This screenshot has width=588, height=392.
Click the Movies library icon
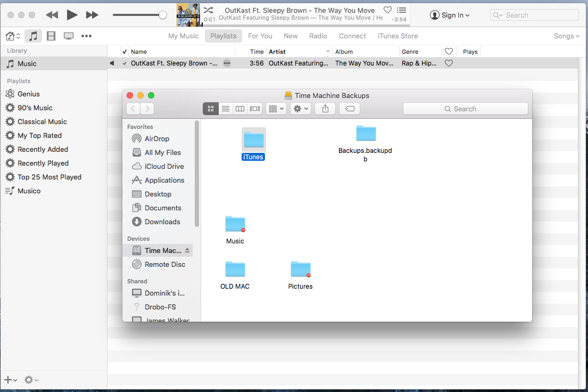coord(51,36)
